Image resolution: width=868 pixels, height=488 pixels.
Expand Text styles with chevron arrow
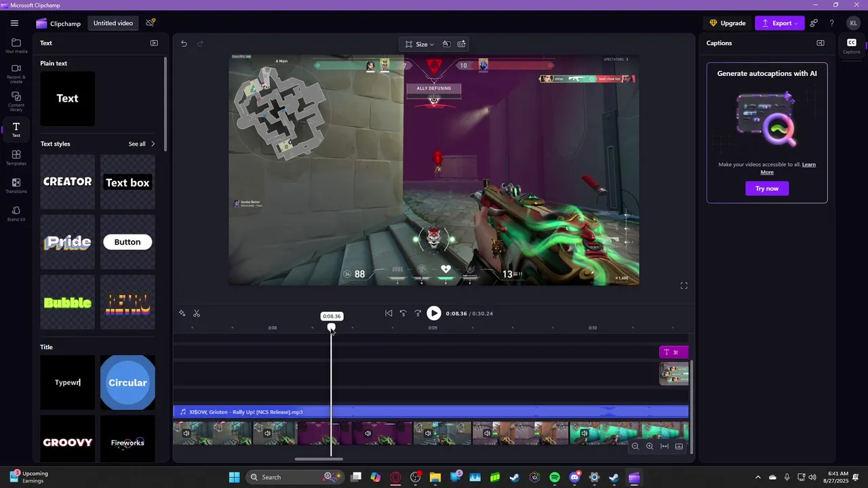click(153, 144)
